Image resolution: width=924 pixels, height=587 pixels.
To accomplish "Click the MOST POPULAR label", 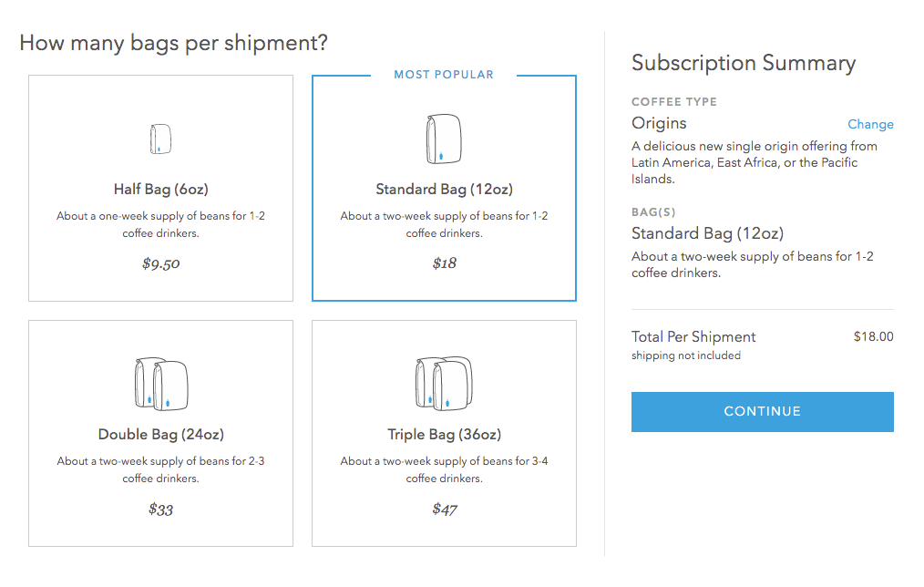I will click(444, 75).
